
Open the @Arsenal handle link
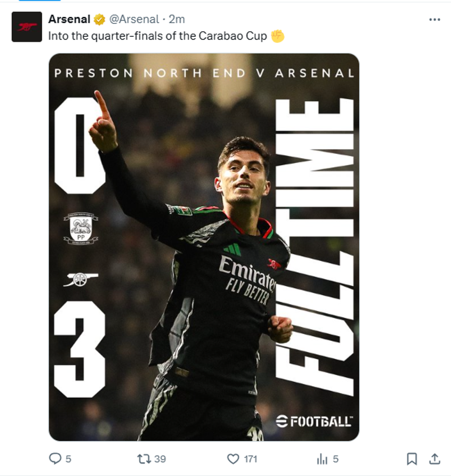point(134,19)
